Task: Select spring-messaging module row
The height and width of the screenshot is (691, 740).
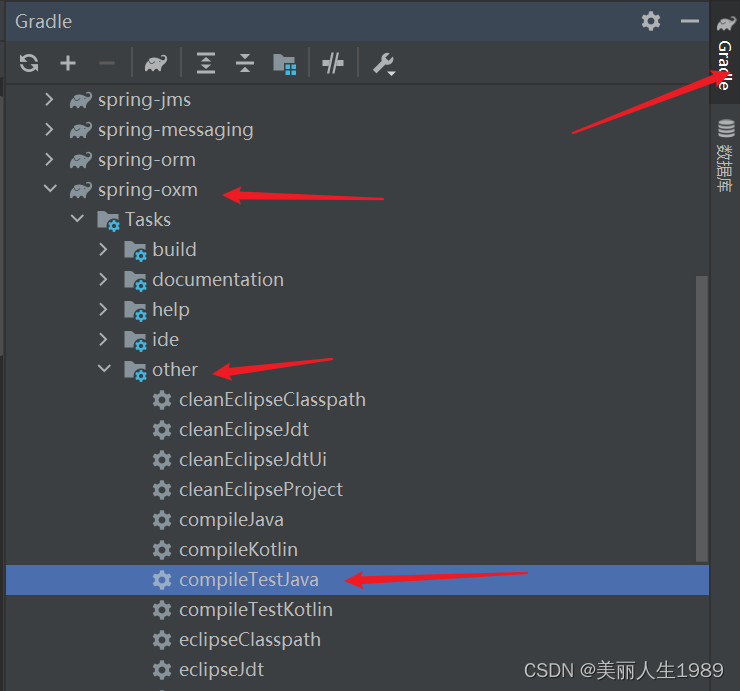Action: tap(357, 130)
